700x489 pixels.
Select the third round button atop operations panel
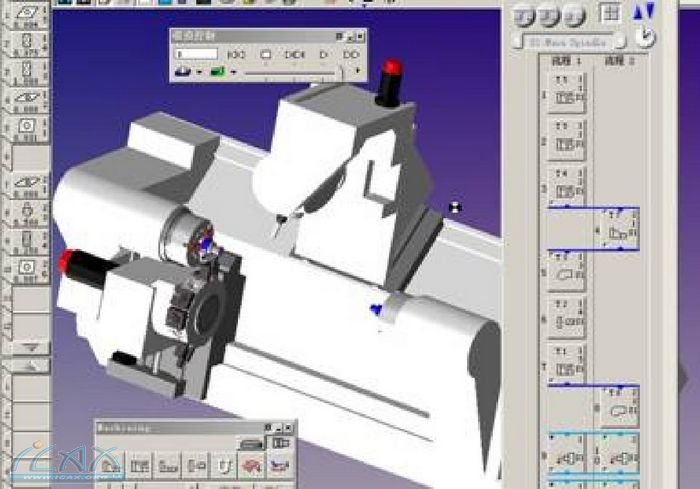pos(574,16)
